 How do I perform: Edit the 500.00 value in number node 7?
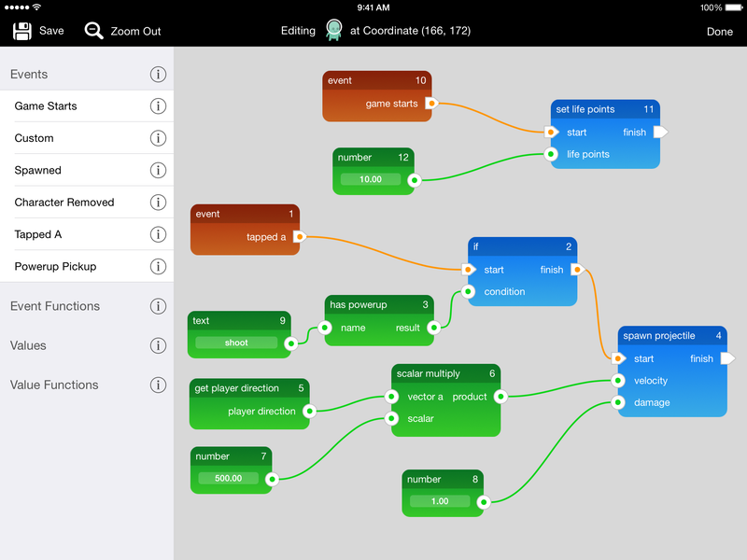point(228,478)
